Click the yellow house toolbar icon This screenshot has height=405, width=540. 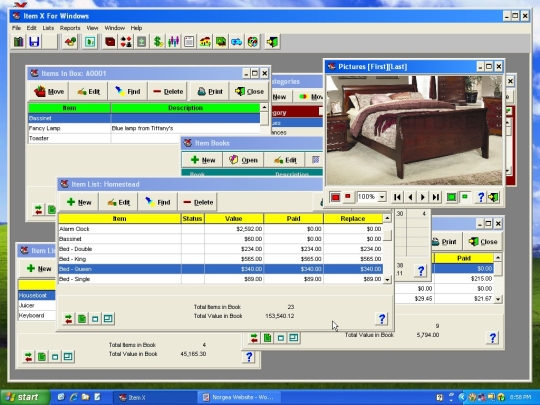click(205, 42)
